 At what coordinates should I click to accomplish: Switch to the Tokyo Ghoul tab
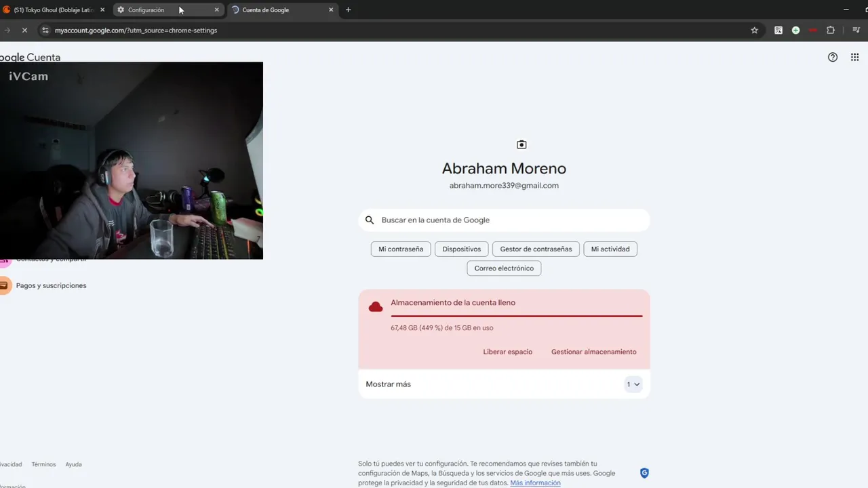(x=53, y=10)
